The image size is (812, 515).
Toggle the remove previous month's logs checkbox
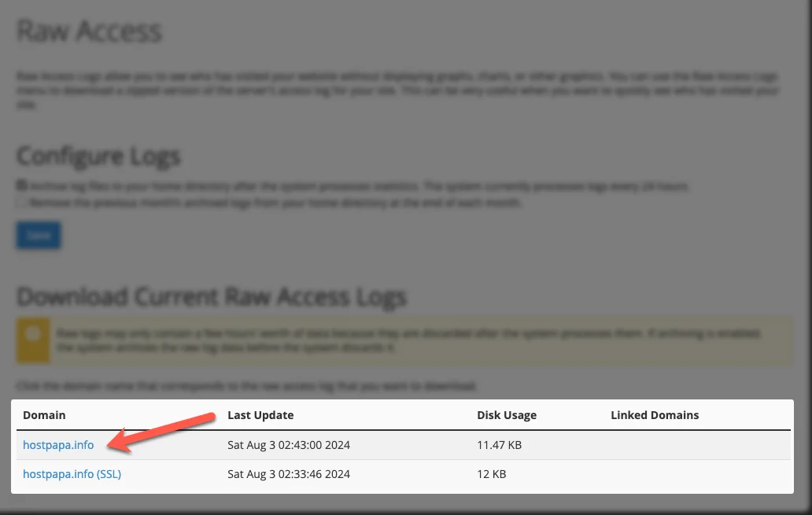[x=21, y=202]
